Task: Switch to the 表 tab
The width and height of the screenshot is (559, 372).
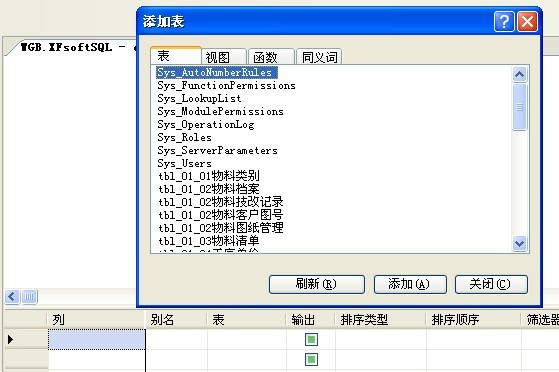Action: click(176, 56)
